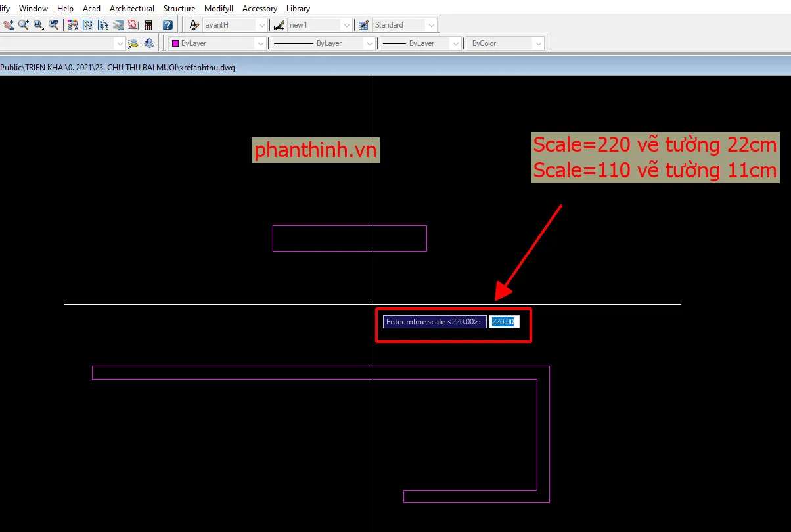Expand the avantH text style dropdown
The width and height of the screenshot is (791, 532).
coord(261,25)
